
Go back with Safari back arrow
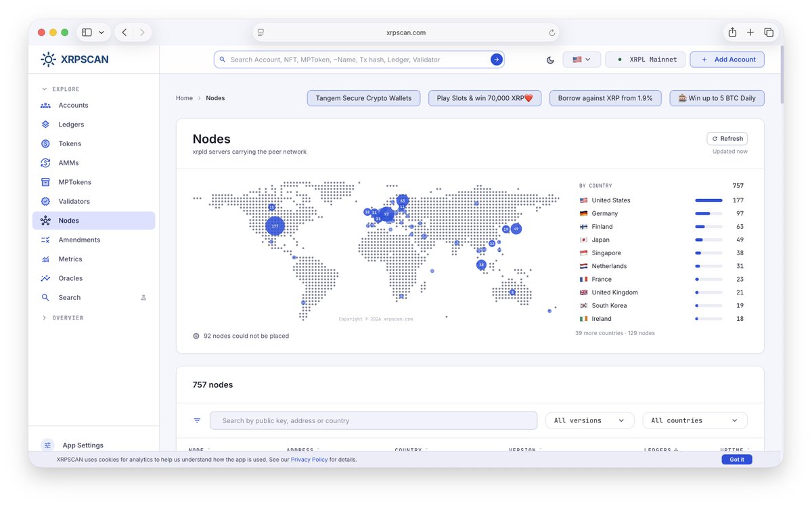coord(125,32)
